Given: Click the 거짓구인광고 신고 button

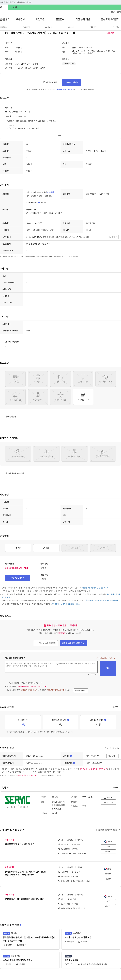Looking at the screenshot, I should 112,748.
